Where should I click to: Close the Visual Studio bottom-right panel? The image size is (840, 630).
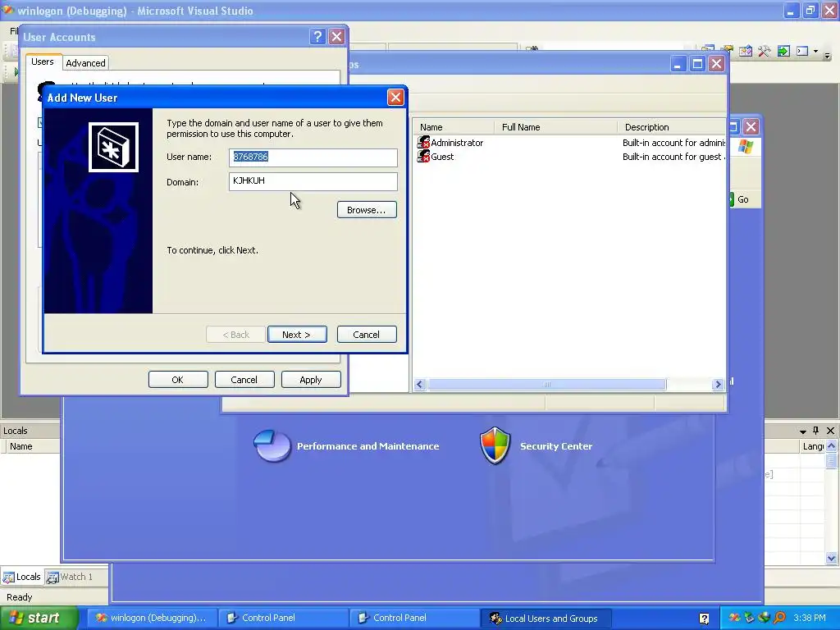(x=831, y=431)
